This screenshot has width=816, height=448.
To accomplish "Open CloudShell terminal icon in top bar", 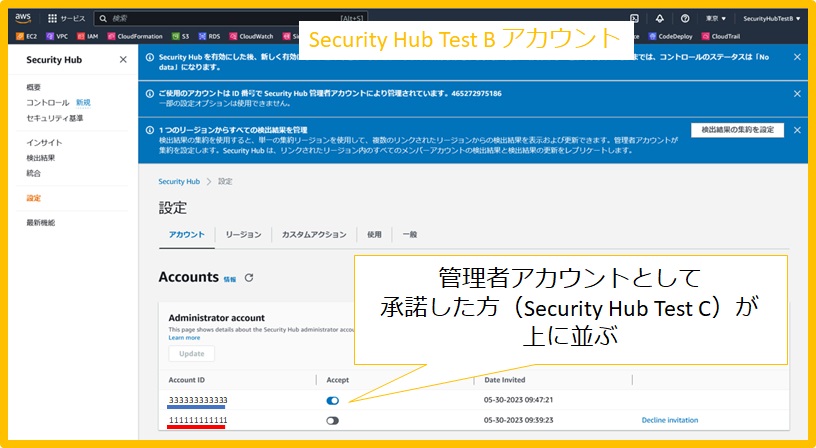I will (634, 19).
